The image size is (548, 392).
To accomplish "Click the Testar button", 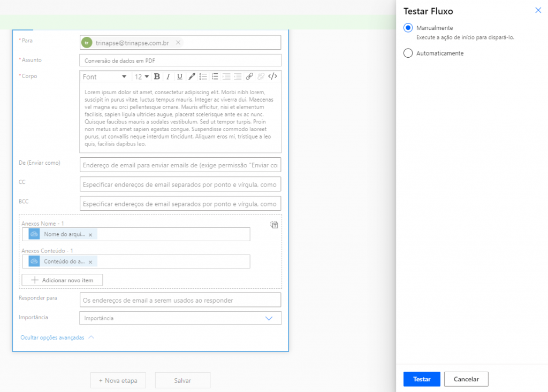I will click(422, 379).
